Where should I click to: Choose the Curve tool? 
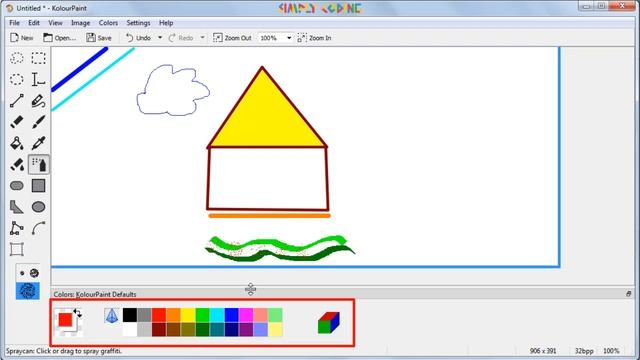click(x=38, y=228)
